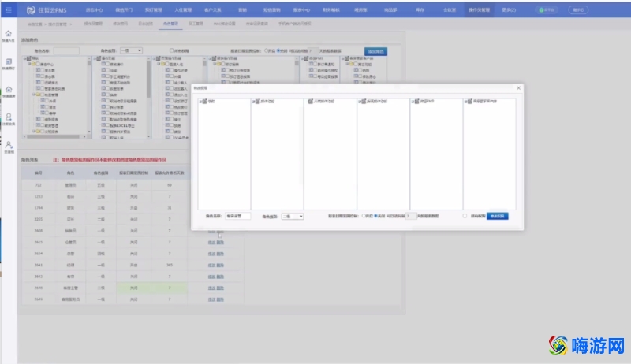
Task: Open 报表中心 in the top menu
Action: [301, 10]
